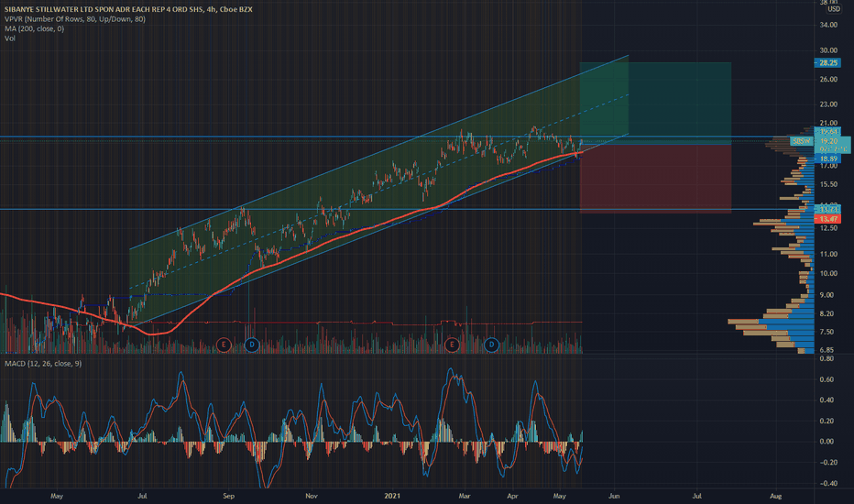The height and width of the screenshot is (504, 854).
Task: Open the USD currency selector
Action: point(833,9)
